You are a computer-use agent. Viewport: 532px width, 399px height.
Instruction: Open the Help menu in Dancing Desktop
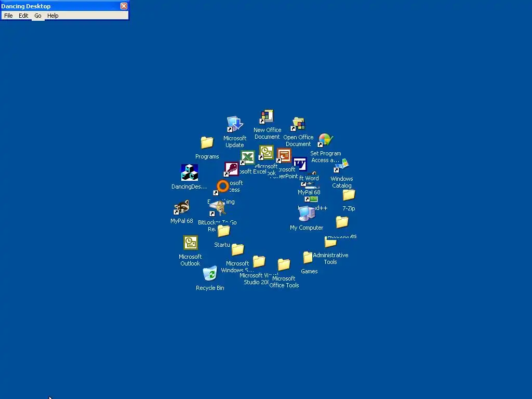(x=52, y=16)
